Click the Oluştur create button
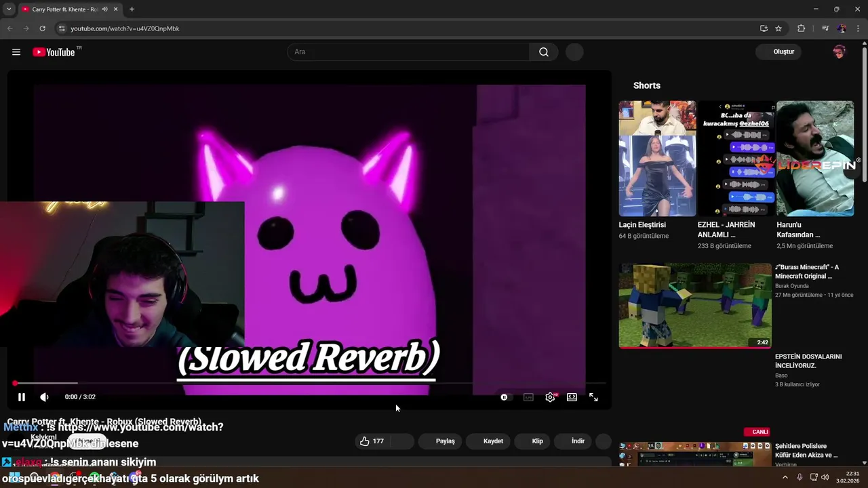This screenshot has height=488, width=868. point(779,52)
